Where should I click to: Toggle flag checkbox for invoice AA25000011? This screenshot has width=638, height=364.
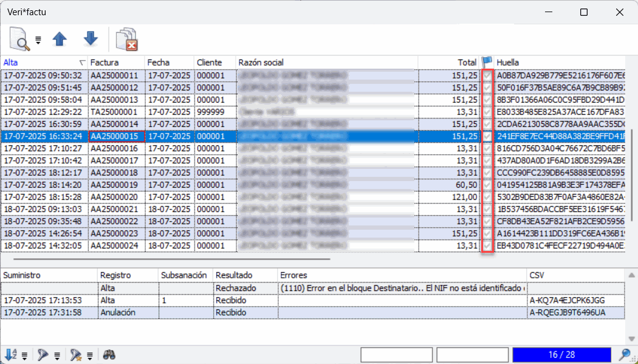tap(487, 75)
